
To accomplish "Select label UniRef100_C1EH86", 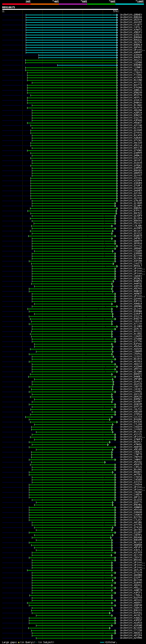I will coord(131,63).
